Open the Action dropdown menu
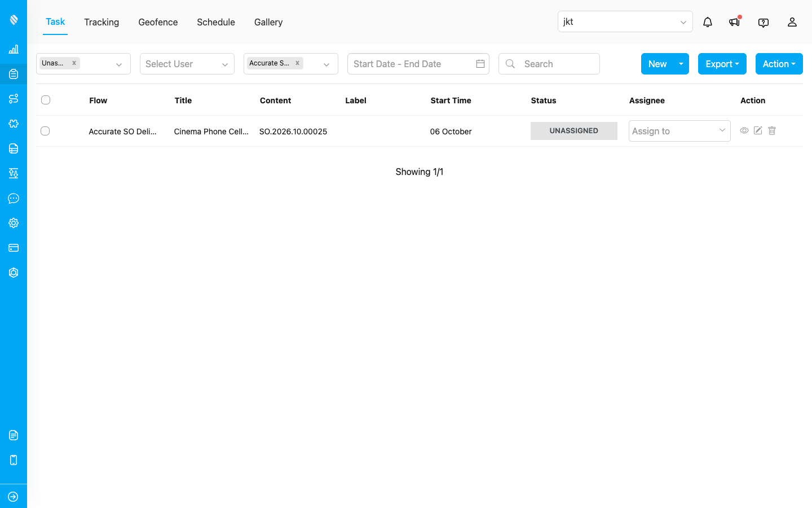This screenshot has height=508, width=812. pos(779,64)
